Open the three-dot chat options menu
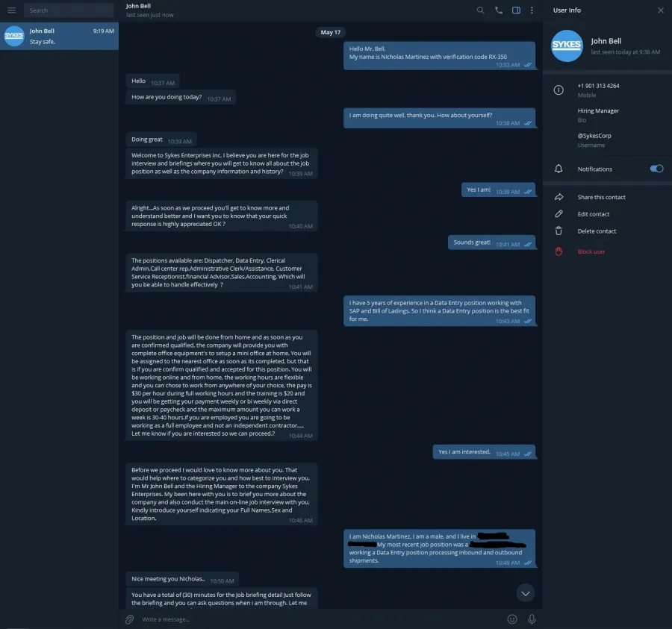The image size is (672, 629). pyautogui.click(x=532, y=10)
